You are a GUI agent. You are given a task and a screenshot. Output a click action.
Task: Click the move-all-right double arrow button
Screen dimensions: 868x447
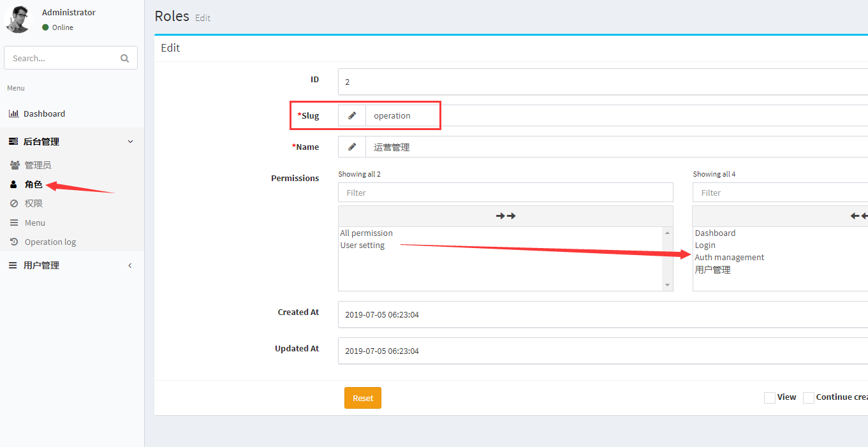point(506,216)
